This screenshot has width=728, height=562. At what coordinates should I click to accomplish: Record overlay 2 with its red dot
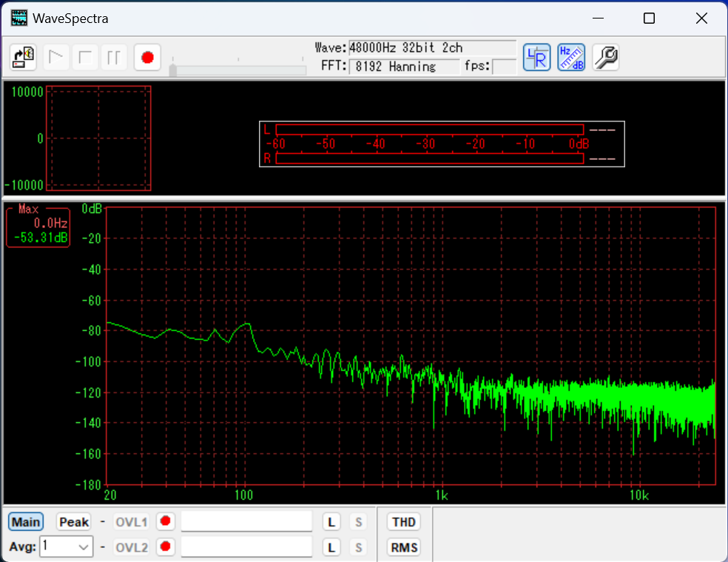click(165, 546)
